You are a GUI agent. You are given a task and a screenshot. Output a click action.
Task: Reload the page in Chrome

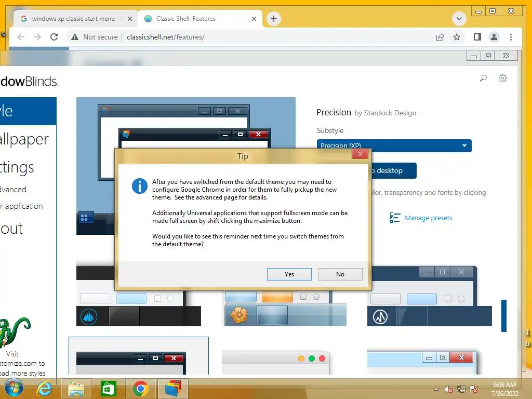click(x=54, y=37)
